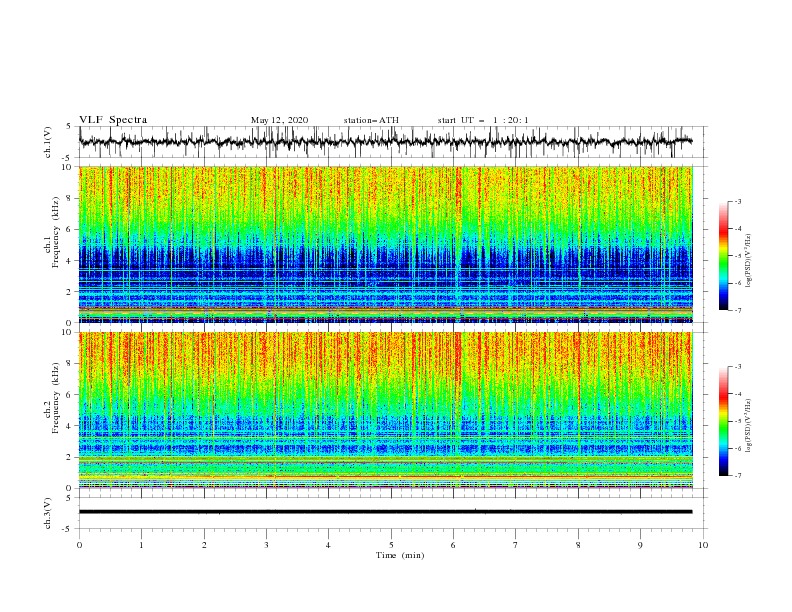Click the "-3" tick on ch.1 colorbar

[738, 201]
